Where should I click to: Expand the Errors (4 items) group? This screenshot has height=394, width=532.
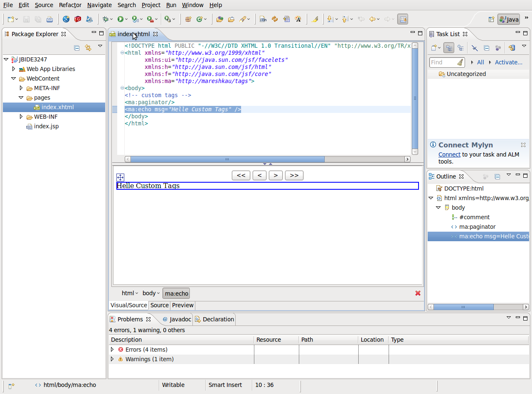pyautogui.click(x=112, y=350)
